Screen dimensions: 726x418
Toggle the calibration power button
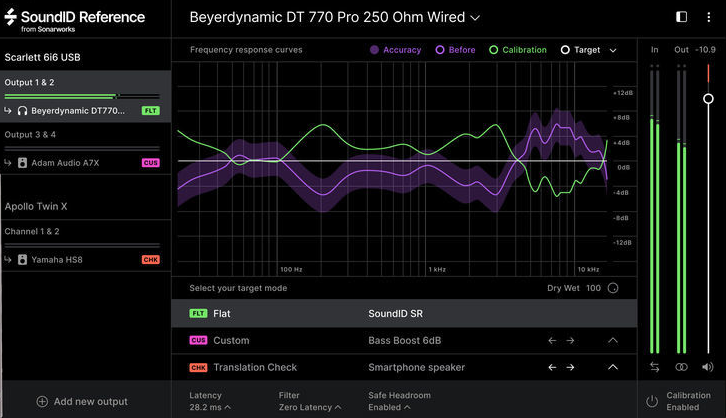[652, 401]
